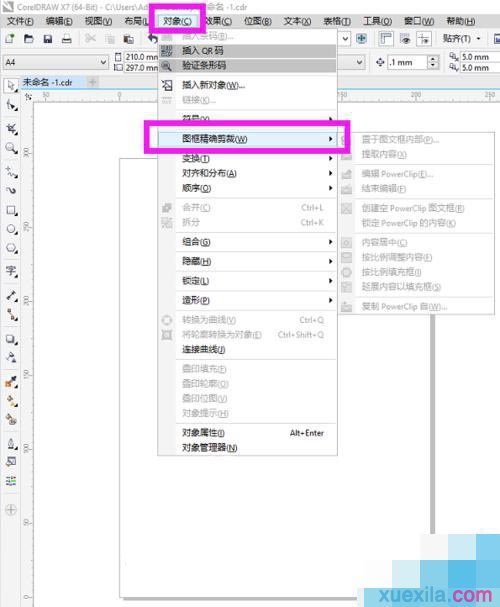Open the 对象(C) menu
This screenshot has height=607, width=500.
click(x=177, y=21)
